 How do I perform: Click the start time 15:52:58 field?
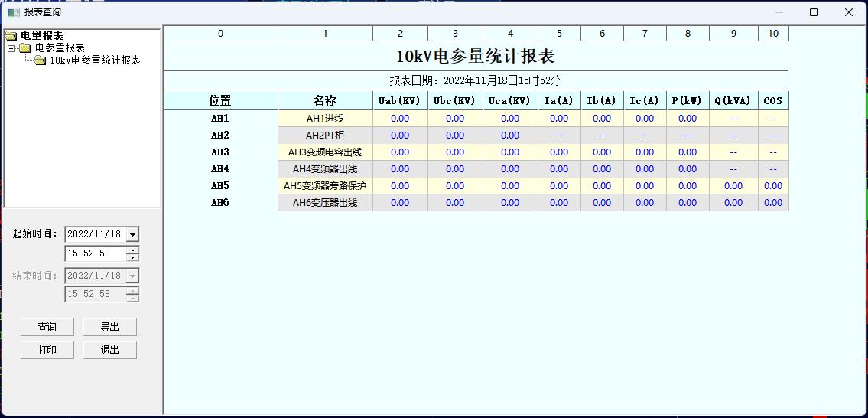point(95,253)
